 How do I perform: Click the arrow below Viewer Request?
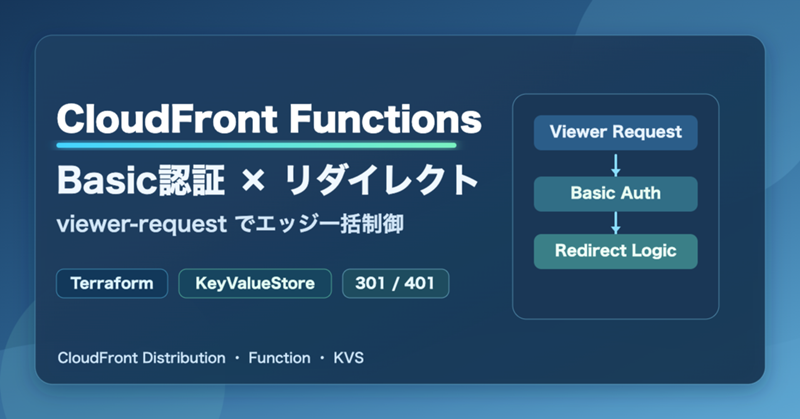point(616,163)
